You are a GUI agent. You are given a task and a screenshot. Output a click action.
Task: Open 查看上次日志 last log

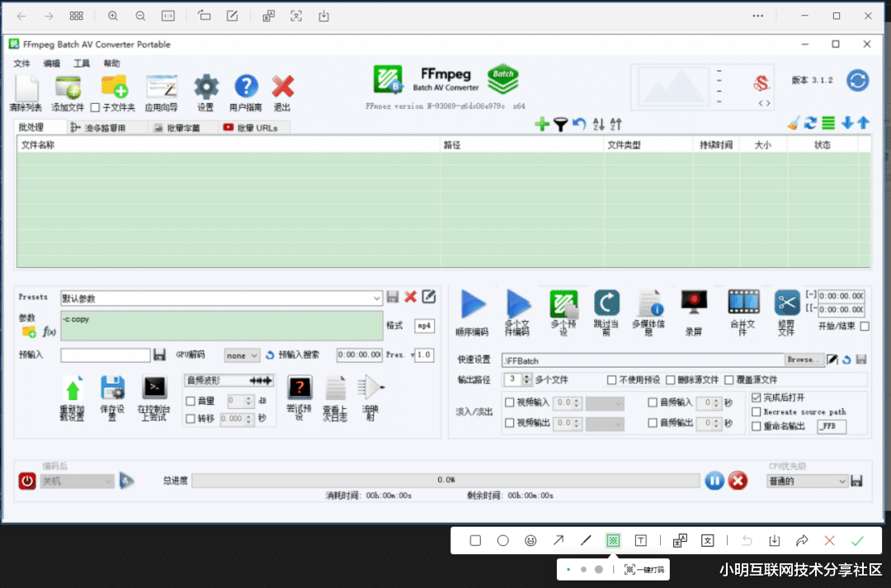point(335,388)
